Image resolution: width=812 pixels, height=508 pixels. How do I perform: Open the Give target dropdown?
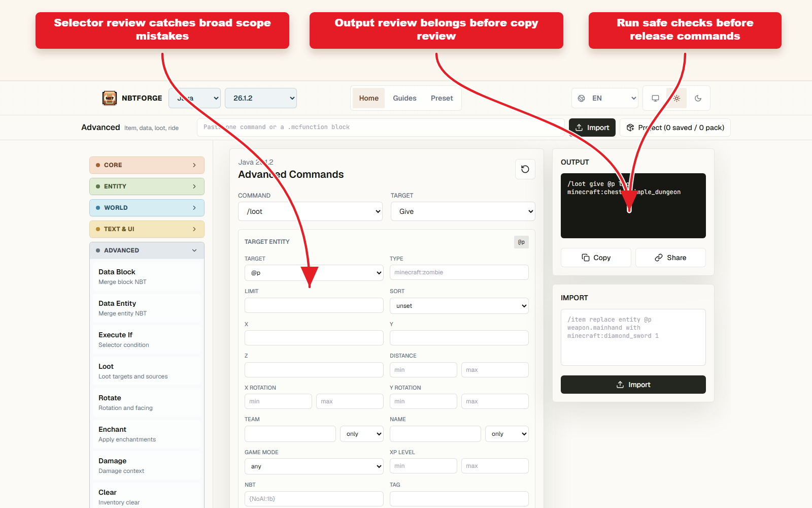463,211
